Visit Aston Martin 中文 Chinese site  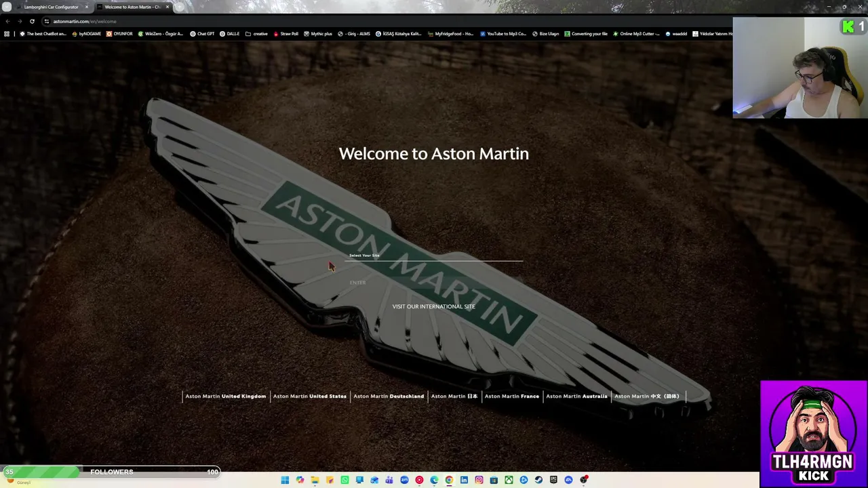[647, 396]
